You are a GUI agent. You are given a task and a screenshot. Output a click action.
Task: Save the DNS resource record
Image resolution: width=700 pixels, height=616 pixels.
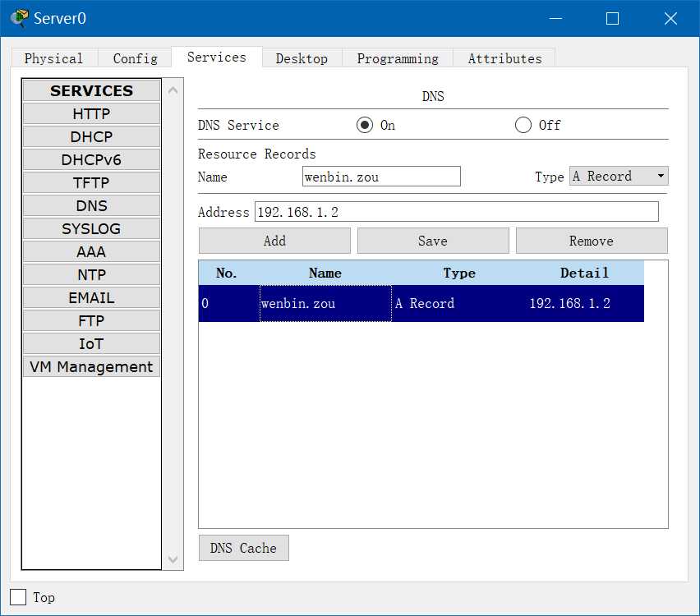(x=433, y=241)
